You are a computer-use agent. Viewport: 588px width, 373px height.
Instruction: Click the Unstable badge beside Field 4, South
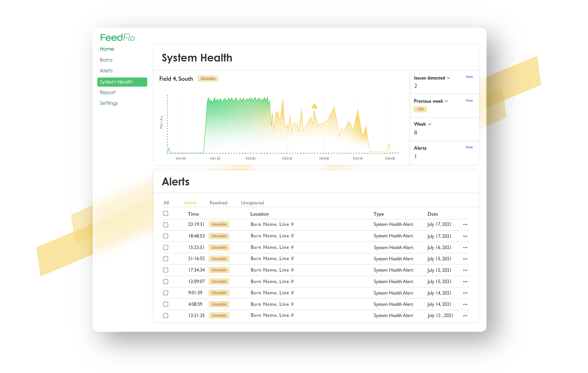coord(208,78)
